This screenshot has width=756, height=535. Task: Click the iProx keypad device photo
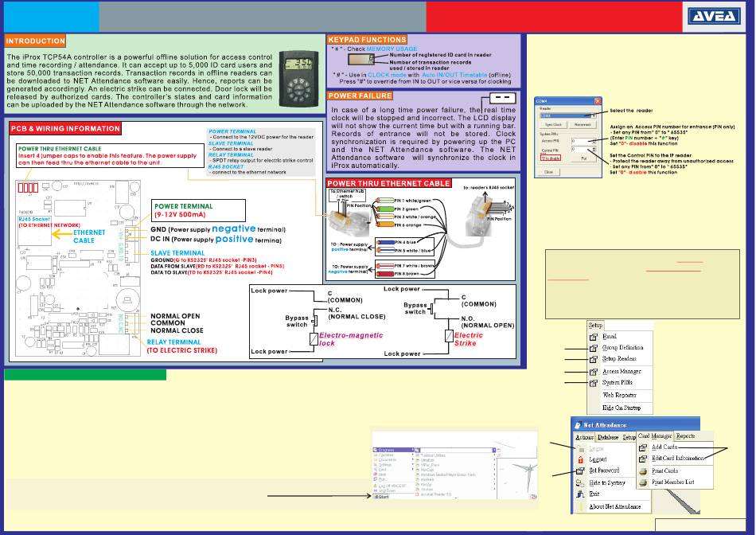tap(298, 78)
